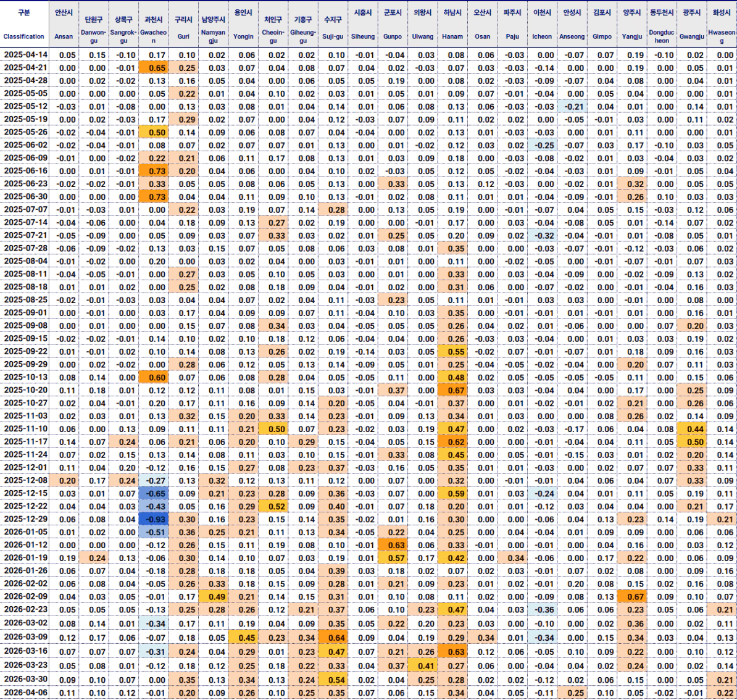Image resolution: width=737 pixels, height=700 pixels.
Task: Select the -0.36 cell in Icheon column
Action: tap(543, 610)
